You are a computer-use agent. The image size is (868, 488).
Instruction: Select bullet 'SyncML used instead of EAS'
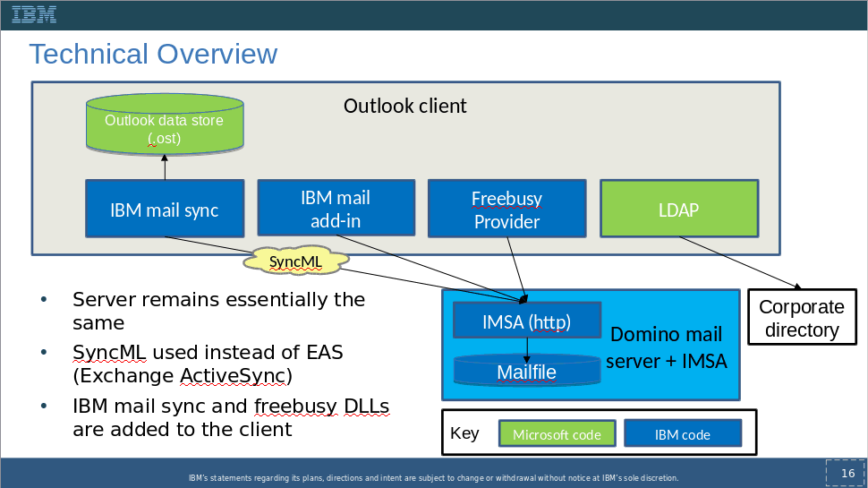208,364
